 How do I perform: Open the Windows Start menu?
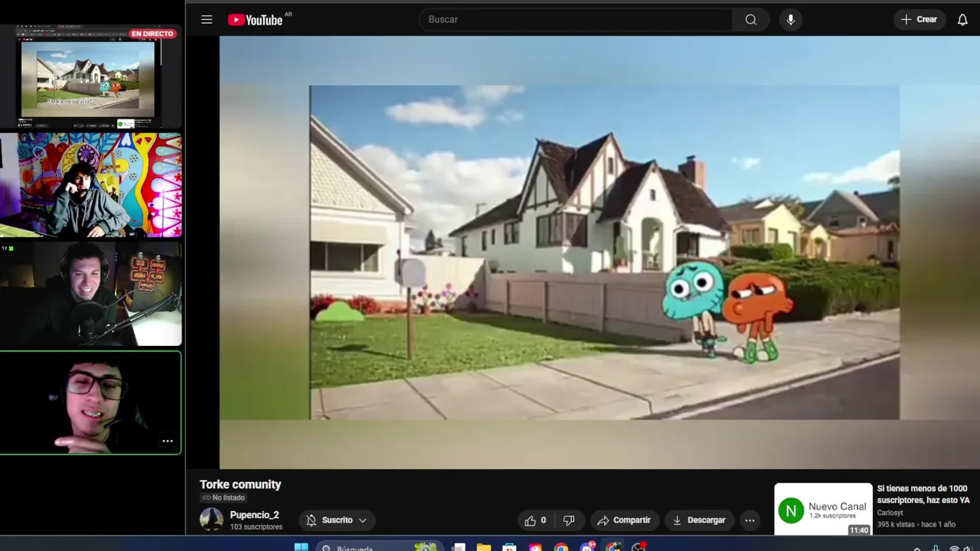coord(301,547)
